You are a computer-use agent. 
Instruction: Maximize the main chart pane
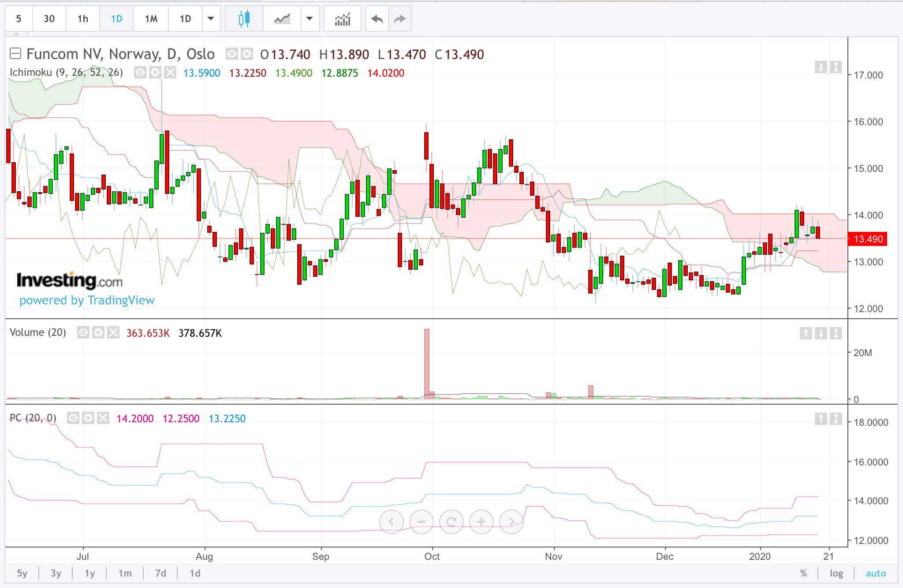point(836,67)
